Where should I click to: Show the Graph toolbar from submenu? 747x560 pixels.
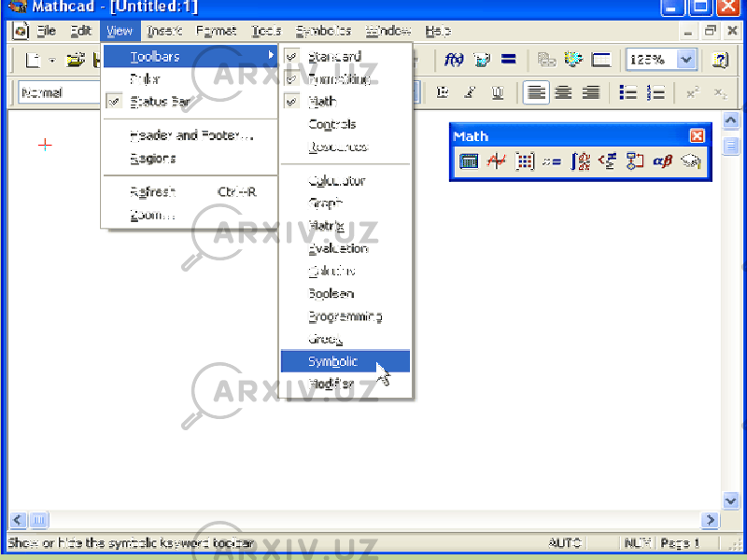tap(345, 203)
